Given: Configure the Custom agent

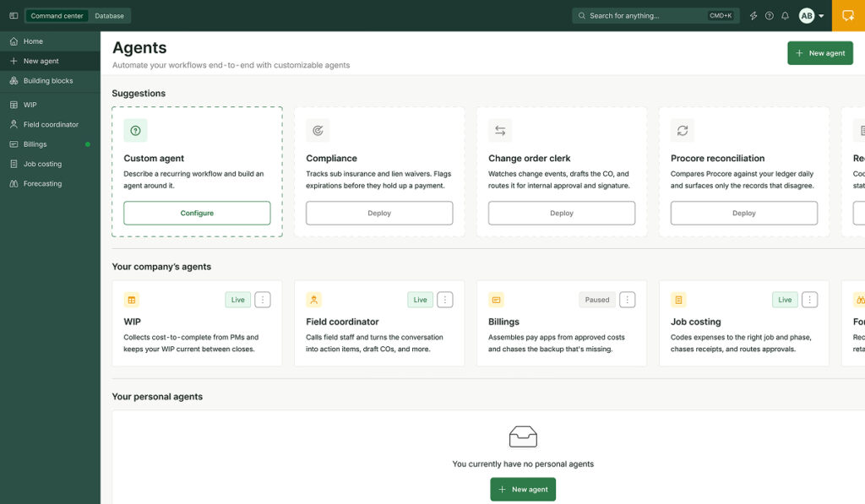Looking at the screenshot, I should click(197, 213).
